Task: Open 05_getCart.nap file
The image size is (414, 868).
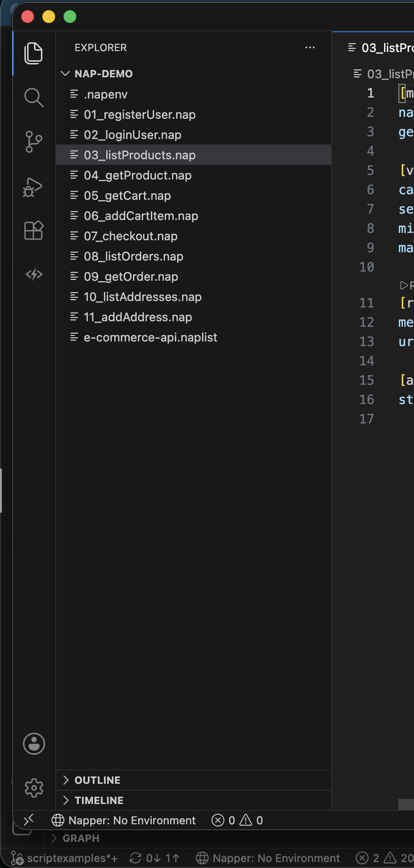Action: (x=194, y=196)
